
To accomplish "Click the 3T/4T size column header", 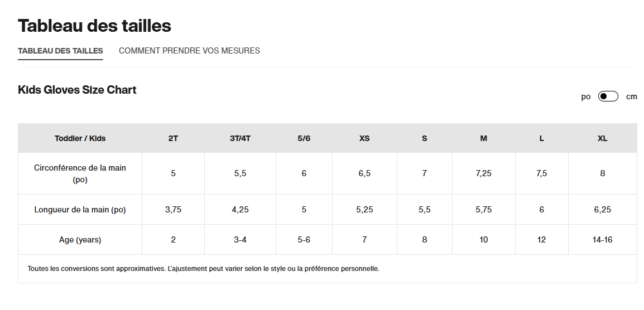I will (x=240, y=138).
